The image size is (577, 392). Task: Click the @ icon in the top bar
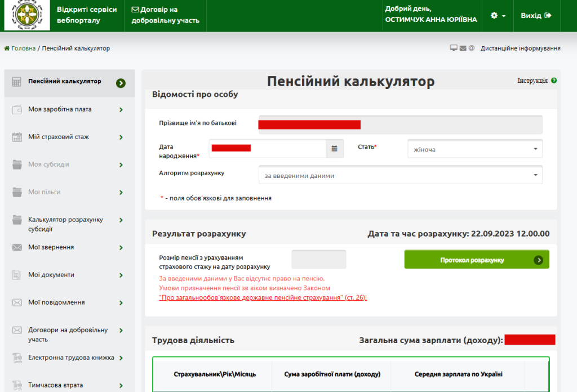pyautogui.click(x=473, y=48)
